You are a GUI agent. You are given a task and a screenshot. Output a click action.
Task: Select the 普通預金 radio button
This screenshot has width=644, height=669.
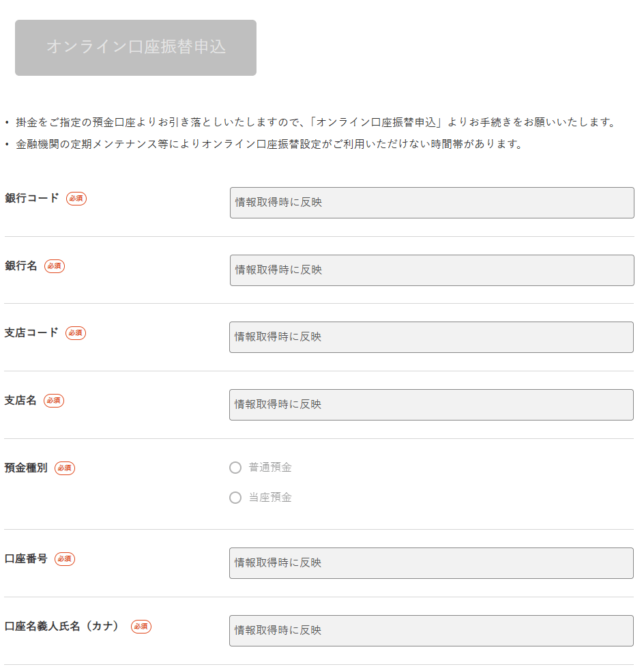pyautogui.click(x=235, y=468)
